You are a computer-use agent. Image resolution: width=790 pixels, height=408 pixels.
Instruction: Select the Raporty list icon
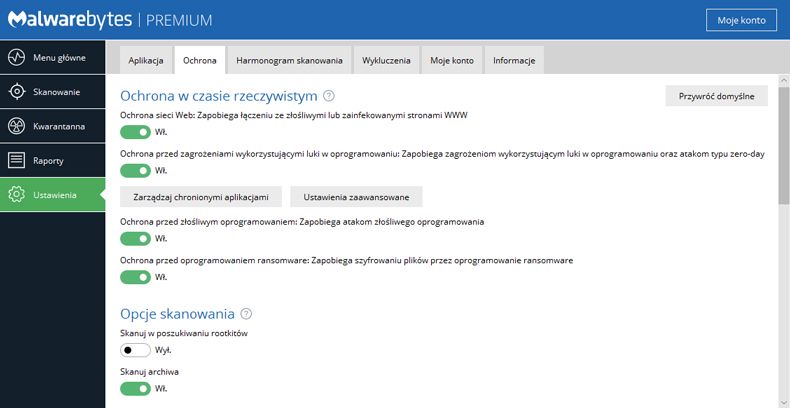click(17, 161)
